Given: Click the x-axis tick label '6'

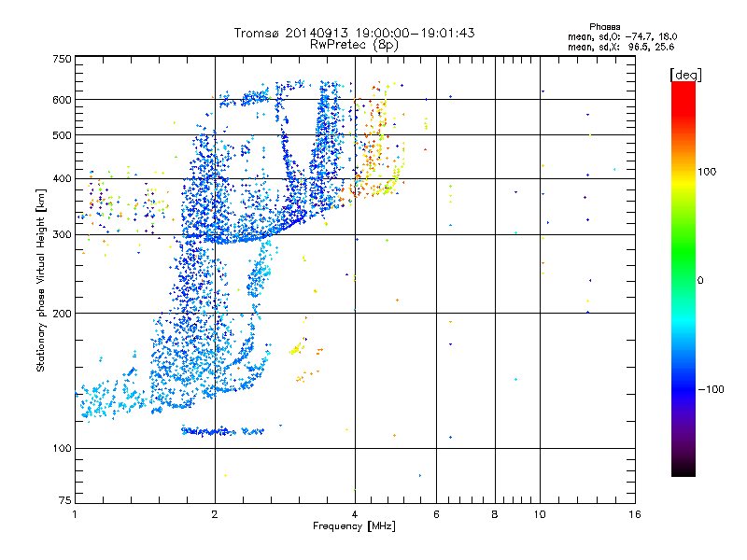Looking at the screenshot, I should click(x=436, y=514).
